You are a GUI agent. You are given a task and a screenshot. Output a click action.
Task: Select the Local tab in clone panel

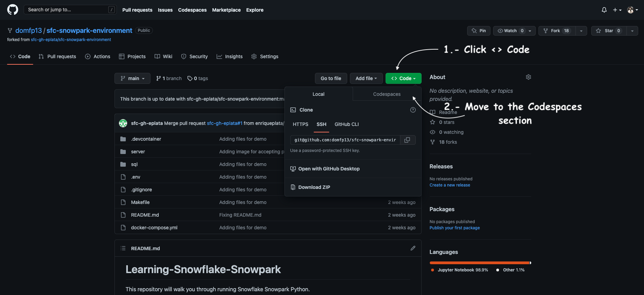coord(318,94)
